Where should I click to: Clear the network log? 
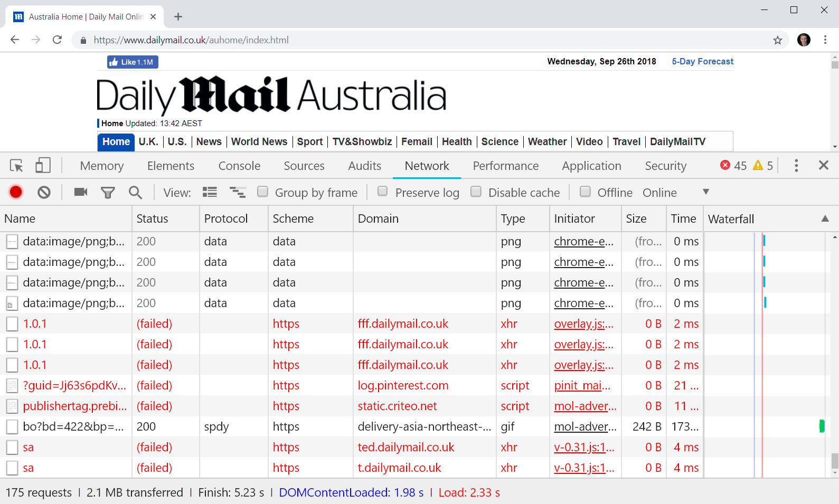pos(44,192)
